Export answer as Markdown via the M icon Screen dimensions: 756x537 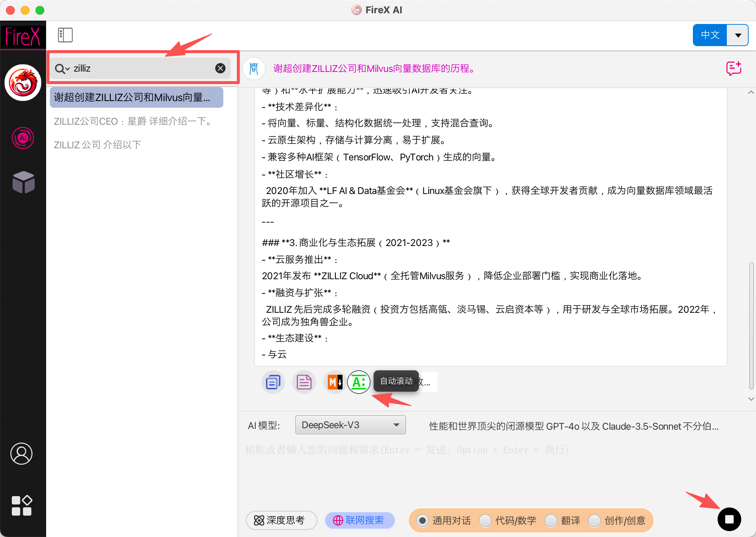[334, 382]
